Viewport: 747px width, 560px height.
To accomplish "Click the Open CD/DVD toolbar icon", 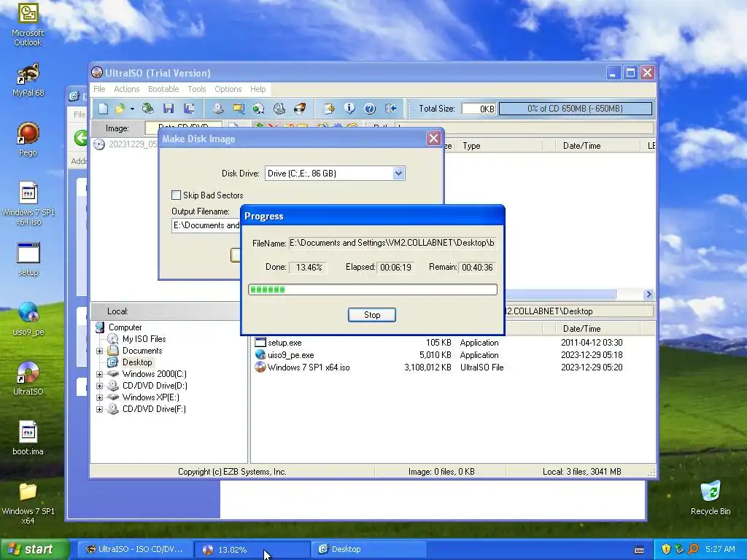I will tap(147, 109).
